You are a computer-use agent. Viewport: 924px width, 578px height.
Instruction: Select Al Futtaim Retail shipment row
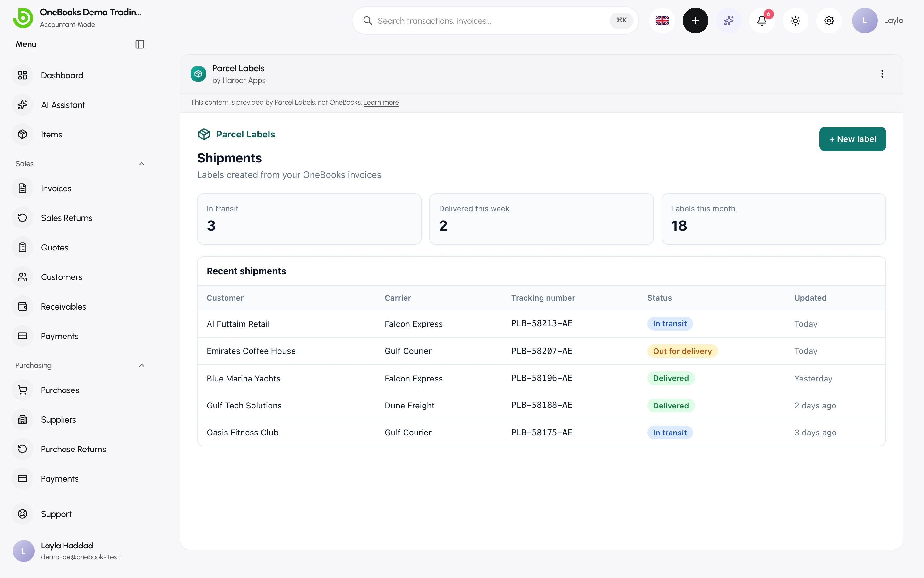[541, 324]
